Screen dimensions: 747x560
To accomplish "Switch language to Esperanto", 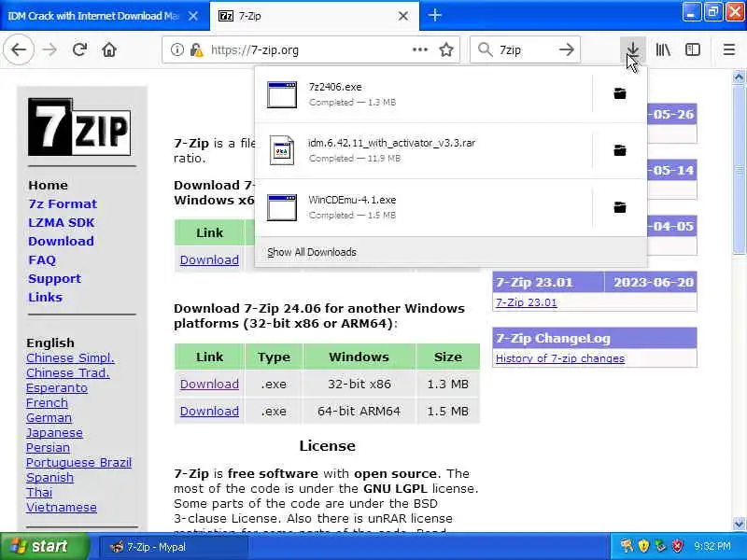I will (x=57, y=388).
